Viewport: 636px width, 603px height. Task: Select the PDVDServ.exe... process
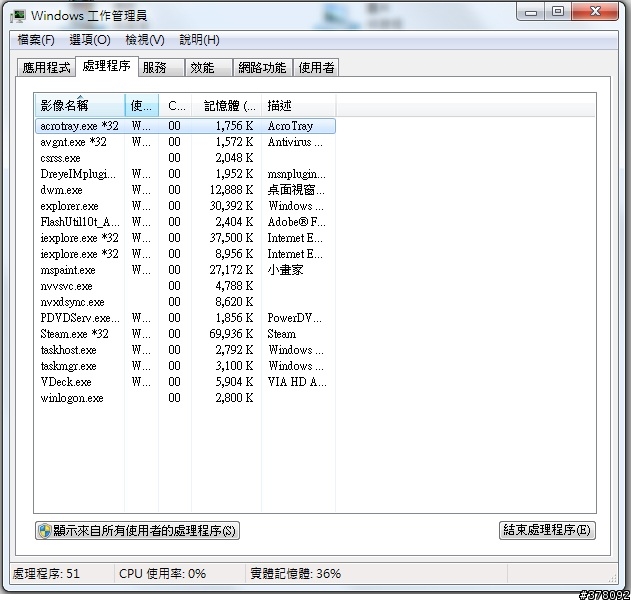click(x=185, y=318)
